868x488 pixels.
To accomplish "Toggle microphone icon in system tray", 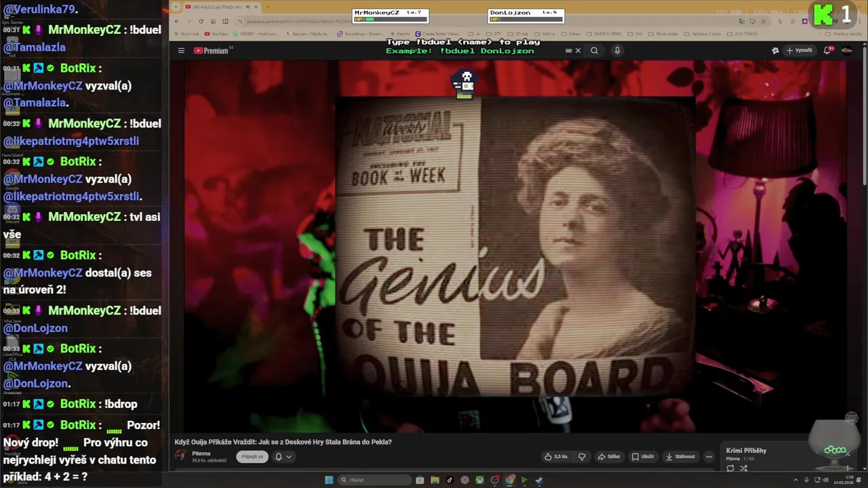I will [x=806, y=480].
